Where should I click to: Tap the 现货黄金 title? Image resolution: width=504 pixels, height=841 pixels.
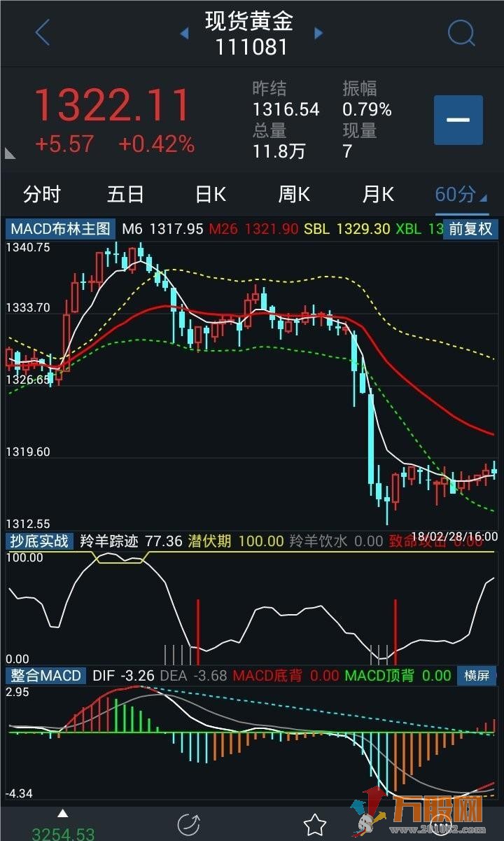pyautogui.click(x=249, y=22)
